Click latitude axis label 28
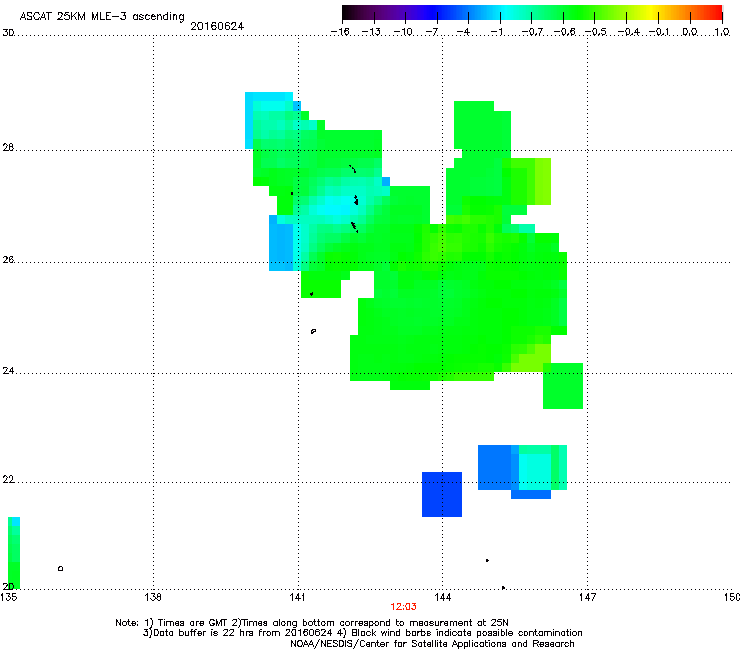 point(8,147)
